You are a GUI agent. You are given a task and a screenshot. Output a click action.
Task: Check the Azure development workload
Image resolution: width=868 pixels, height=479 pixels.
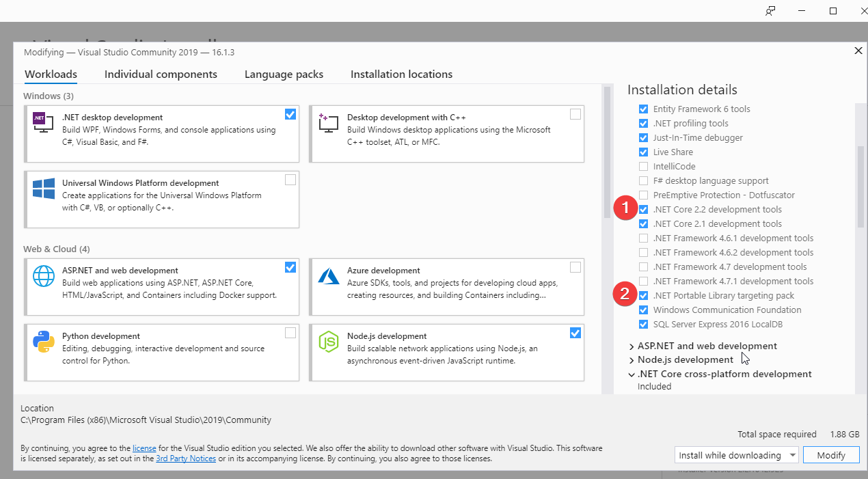tap(575, 267)
